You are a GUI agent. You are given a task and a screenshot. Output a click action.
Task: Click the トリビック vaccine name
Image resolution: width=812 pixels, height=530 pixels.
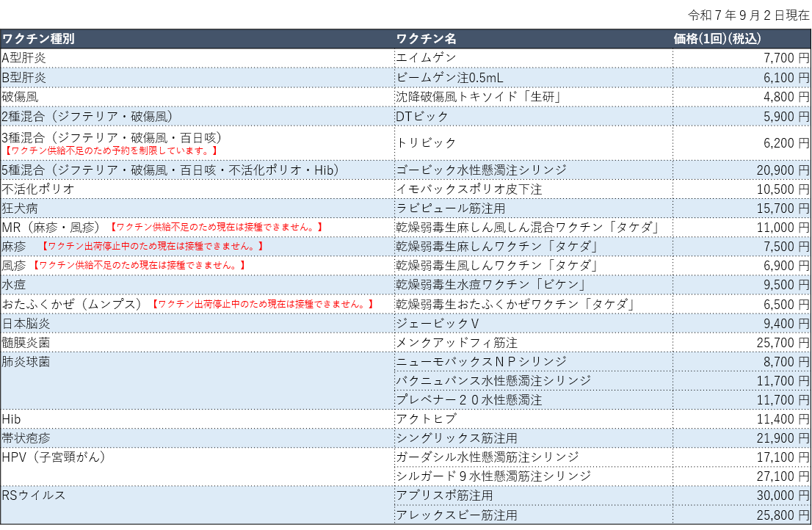point(427,143)
